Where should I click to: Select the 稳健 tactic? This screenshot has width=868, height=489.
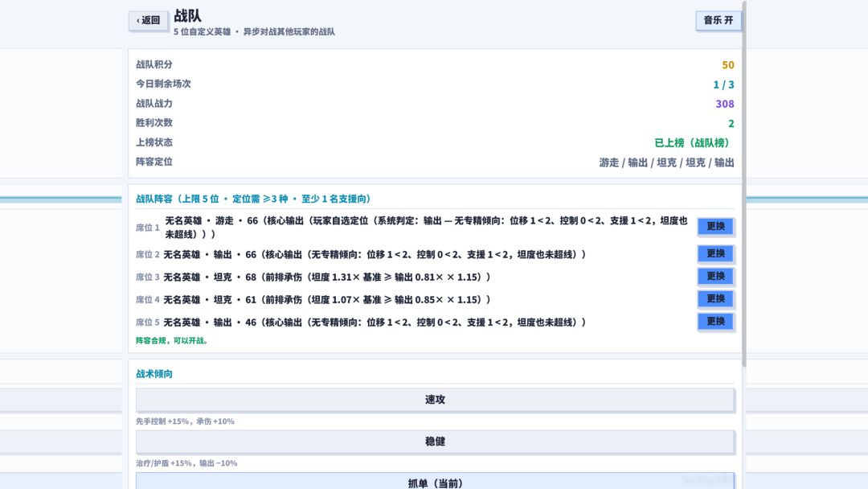[x=435, y=442]
